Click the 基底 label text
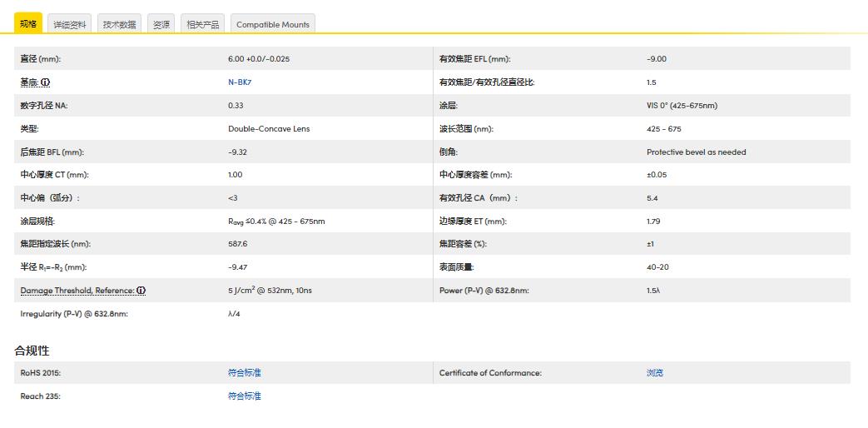The image size is (868, 428). click(30, 82)
